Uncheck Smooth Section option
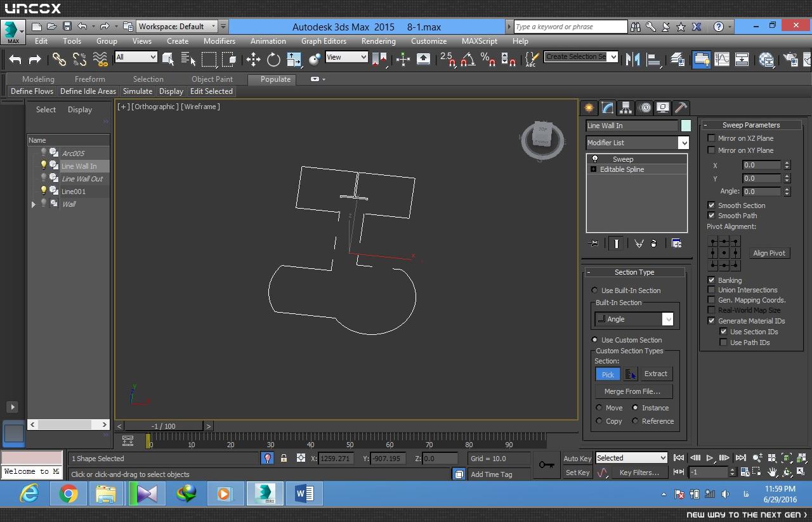 711,206
